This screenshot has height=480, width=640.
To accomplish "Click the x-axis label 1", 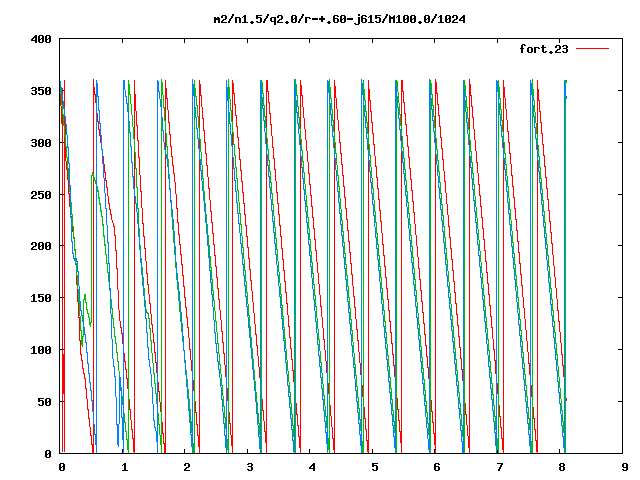I will tap(124, 467).
